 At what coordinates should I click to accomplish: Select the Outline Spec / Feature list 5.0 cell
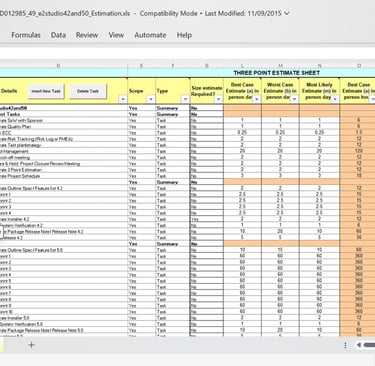64,250
